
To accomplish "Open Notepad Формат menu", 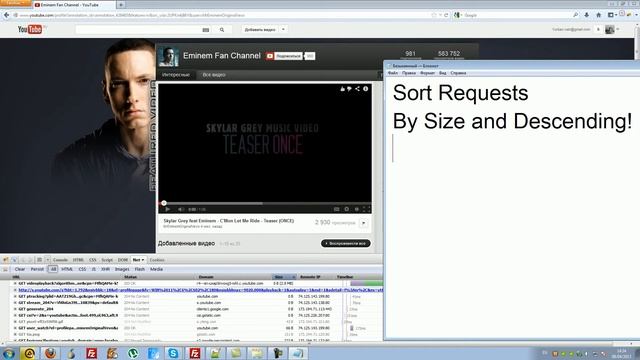I will coord(427,73).
